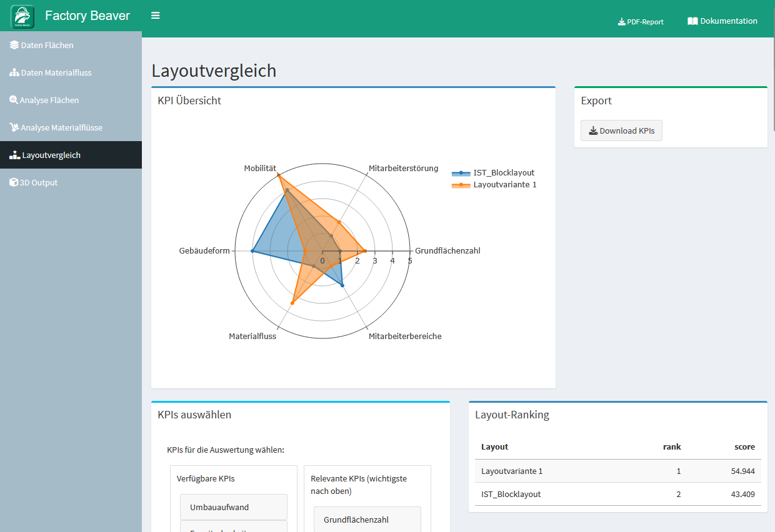Toggle Layoutvariante 1 series in legend

click(x=504, y=185)
